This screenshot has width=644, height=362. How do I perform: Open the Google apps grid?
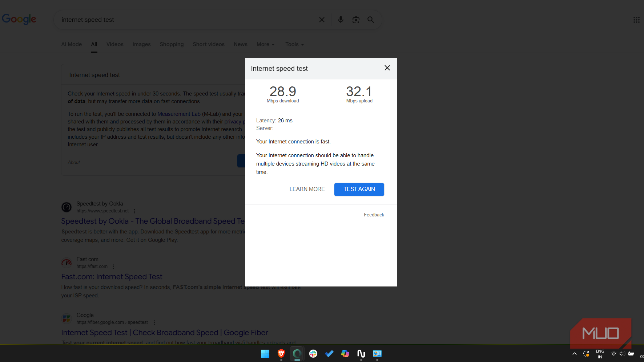pyautogui.click(x=636, y=20)
